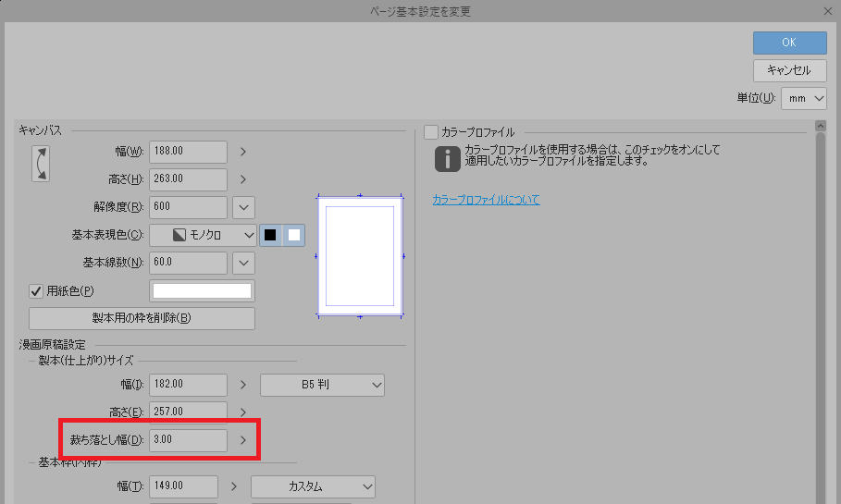Open the B5判 size preset dropdown
Viewport: 841px width, 504px height.
[x=322, y=384]
